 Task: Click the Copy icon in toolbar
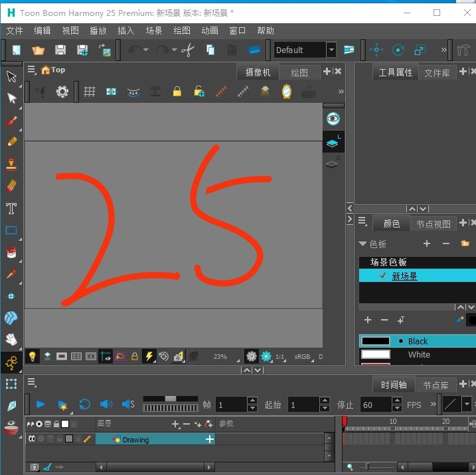pyautogui.click(x=210, y=50)
